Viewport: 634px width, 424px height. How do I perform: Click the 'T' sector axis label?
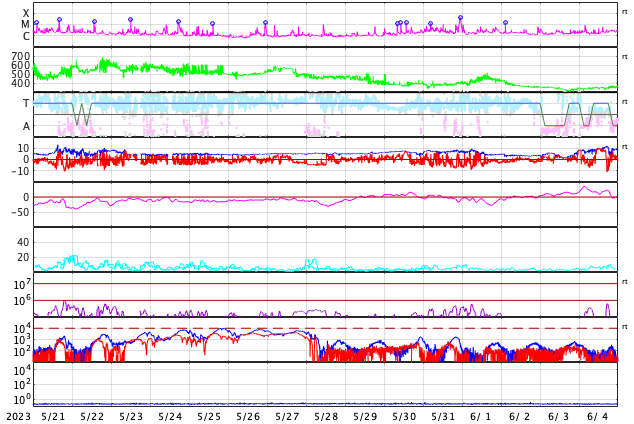tap(26, 103)
